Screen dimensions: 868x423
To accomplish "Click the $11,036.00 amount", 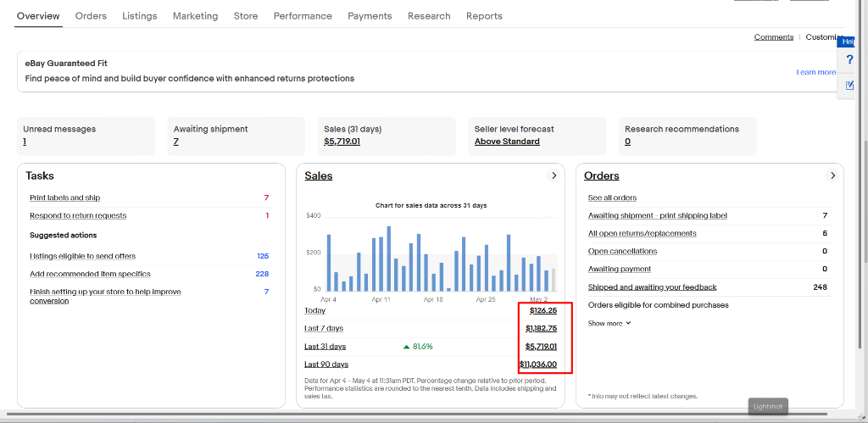I will pos(538,365).
